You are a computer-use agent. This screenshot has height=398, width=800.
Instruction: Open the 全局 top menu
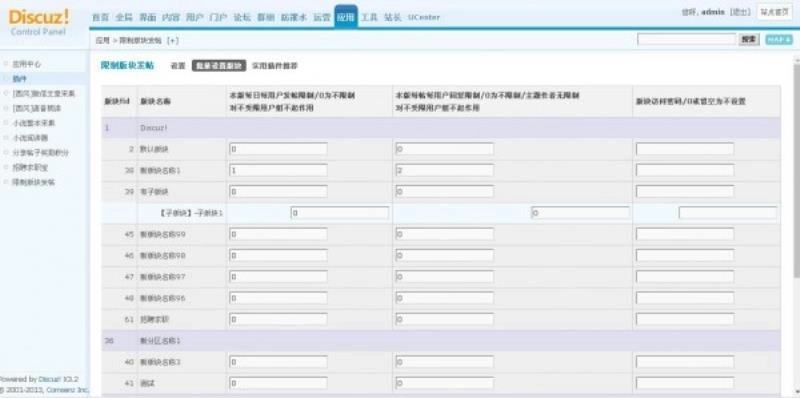(124, 17)
